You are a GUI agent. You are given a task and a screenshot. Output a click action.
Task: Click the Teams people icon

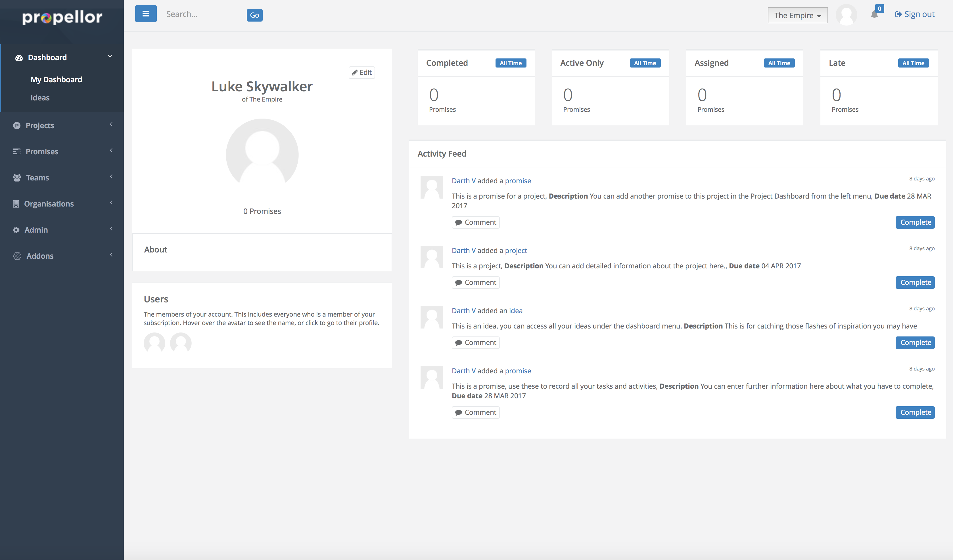coord(17,178)
